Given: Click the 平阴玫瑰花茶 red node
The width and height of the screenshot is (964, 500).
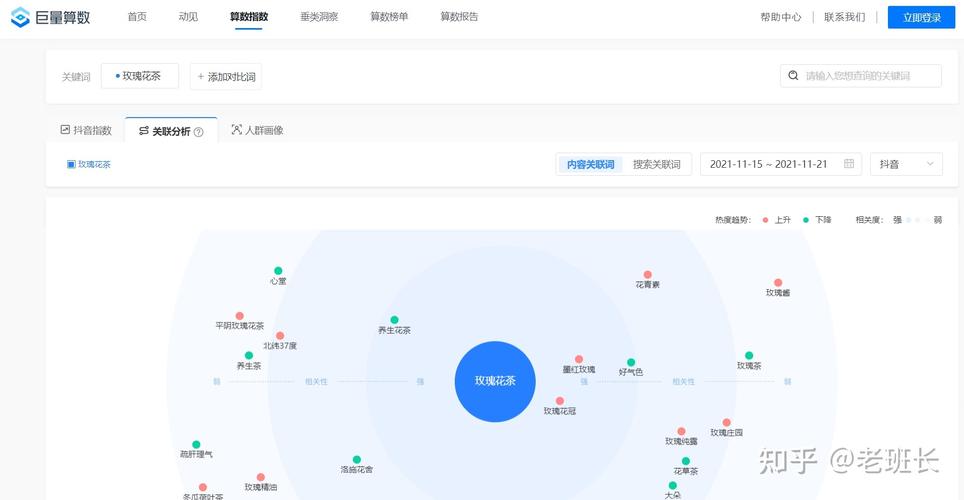Looking at the screenshot, I should [240, 316].
